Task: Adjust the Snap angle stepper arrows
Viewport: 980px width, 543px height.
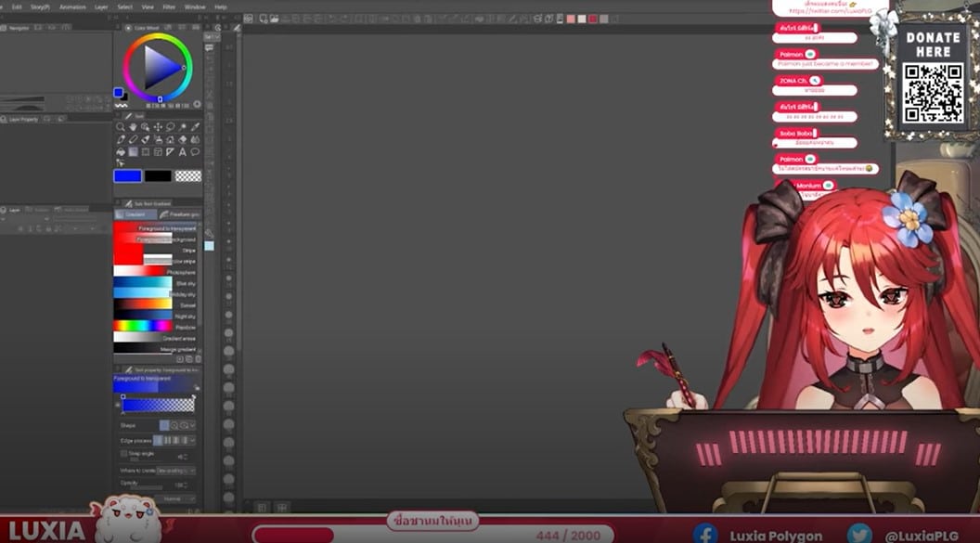Action: pos(185,457)
